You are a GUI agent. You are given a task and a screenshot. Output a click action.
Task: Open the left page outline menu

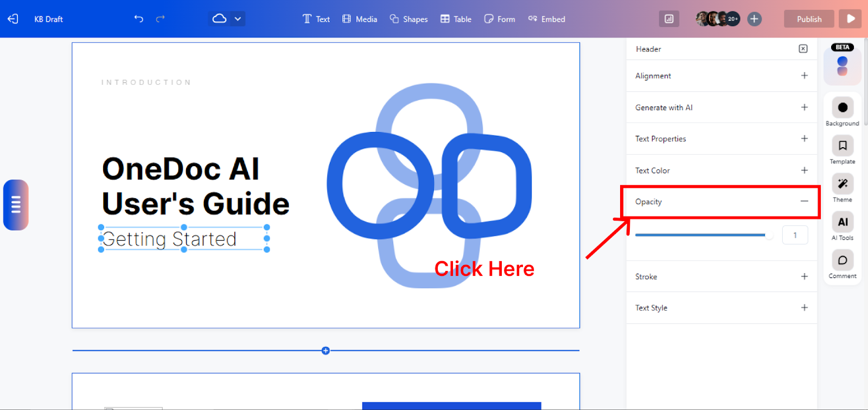pos(16,205)
